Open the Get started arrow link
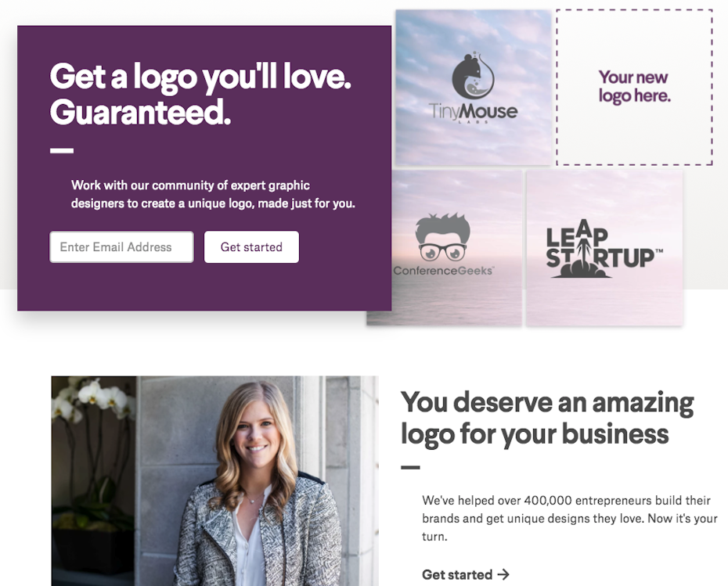 (x=466, y=574)
